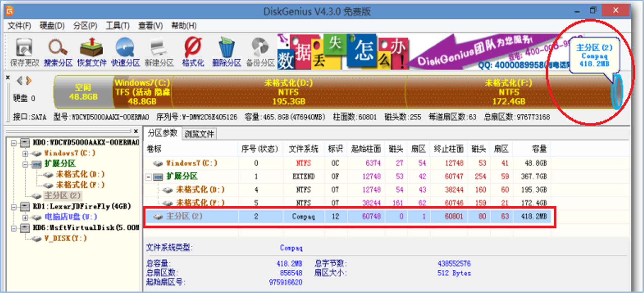The width and height of the screenshot is (644, 293).
Task: Open the 恢复文件 tool
Action: point(92,52)
